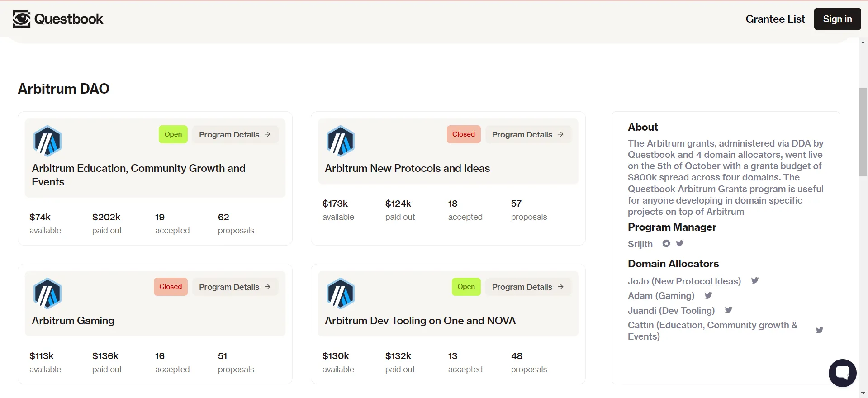
Task: Click Closed badge on New Protocols card
Action: 464,134
